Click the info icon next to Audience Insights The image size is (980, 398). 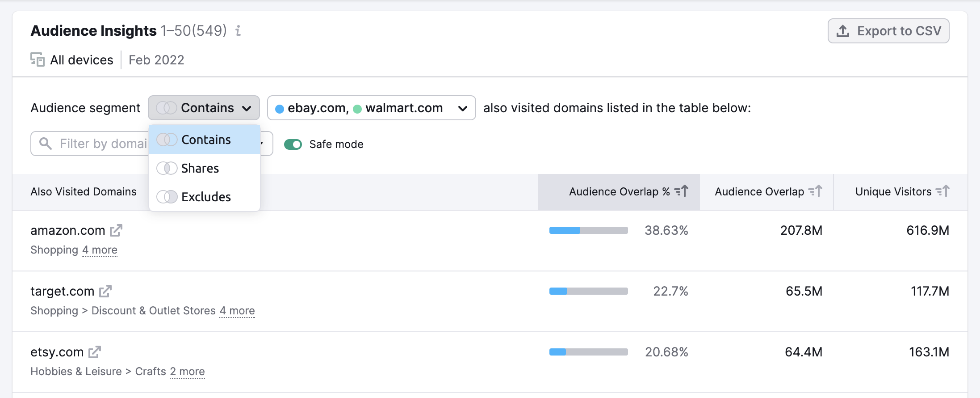pos(238,30)
